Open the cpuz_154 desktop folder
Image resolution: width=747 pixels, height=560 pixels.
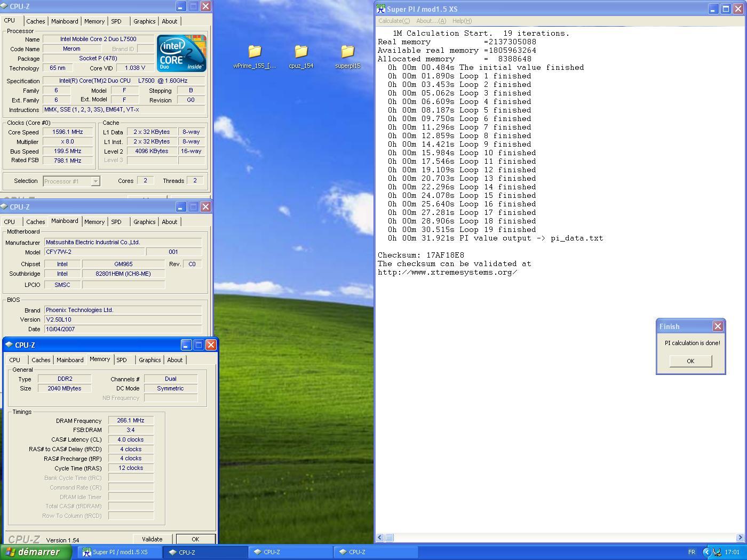[x=301, y=57]
